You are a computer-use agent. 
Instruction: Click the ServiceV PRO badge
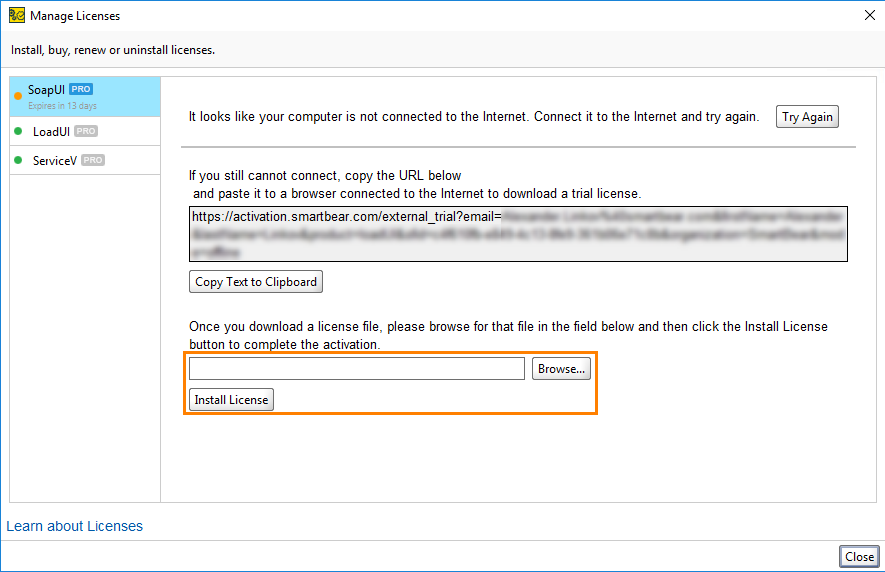[93, 160]
